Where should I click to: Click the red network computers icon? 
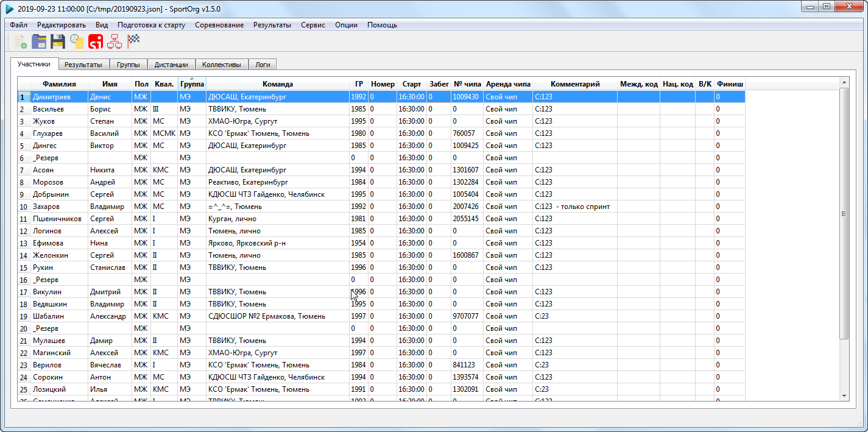tap(114, 41)
